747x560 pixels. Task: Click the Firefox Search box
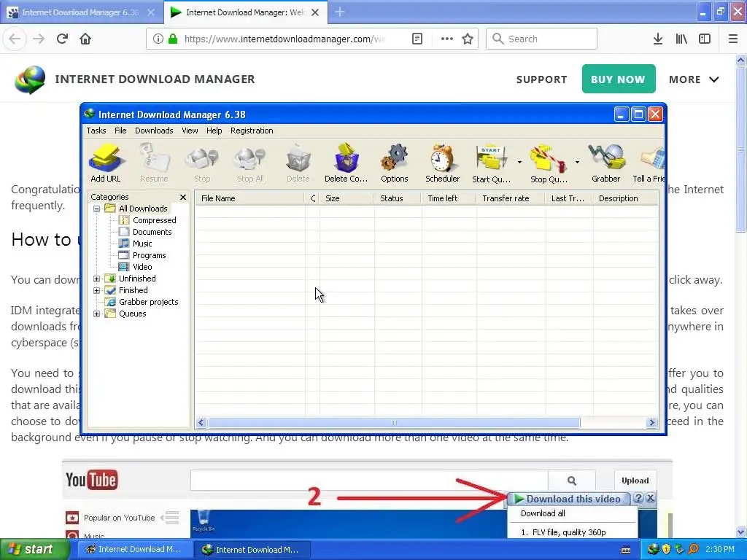pyautogui.click(x=541, y=39)
